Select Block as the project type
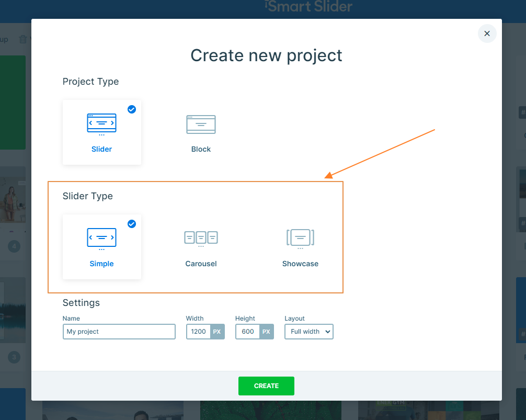The width and height of the screenshot is (526, 420). (201, 132)
